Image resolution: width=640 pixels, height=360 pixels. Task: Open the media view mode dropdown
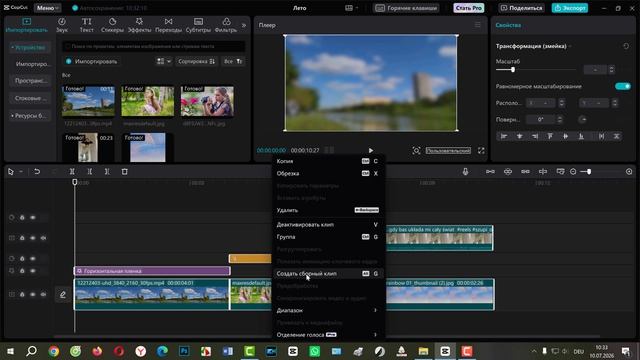coord(164,61)
